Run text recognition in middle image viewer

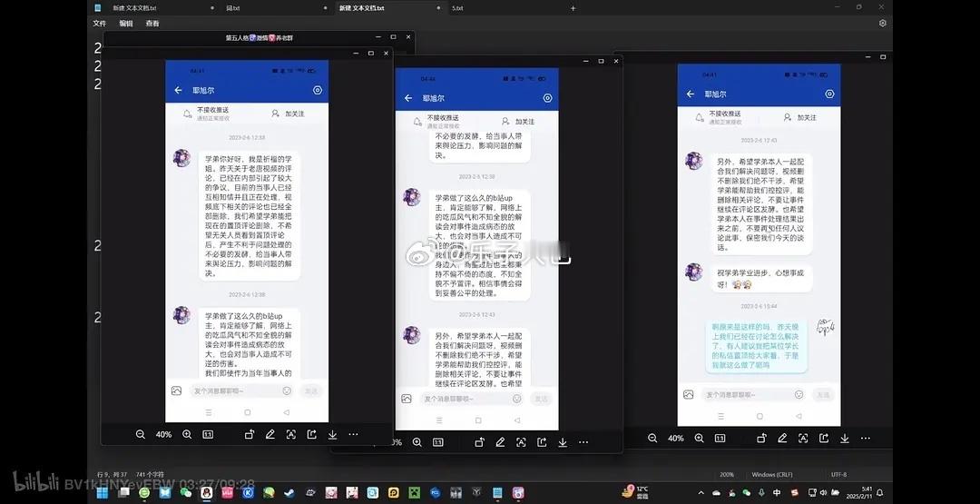(x=521, y=442)
